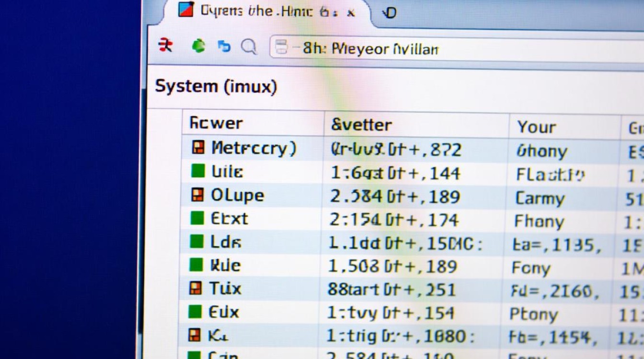
Task: Click the back navigation arrow
Action: 165,46
